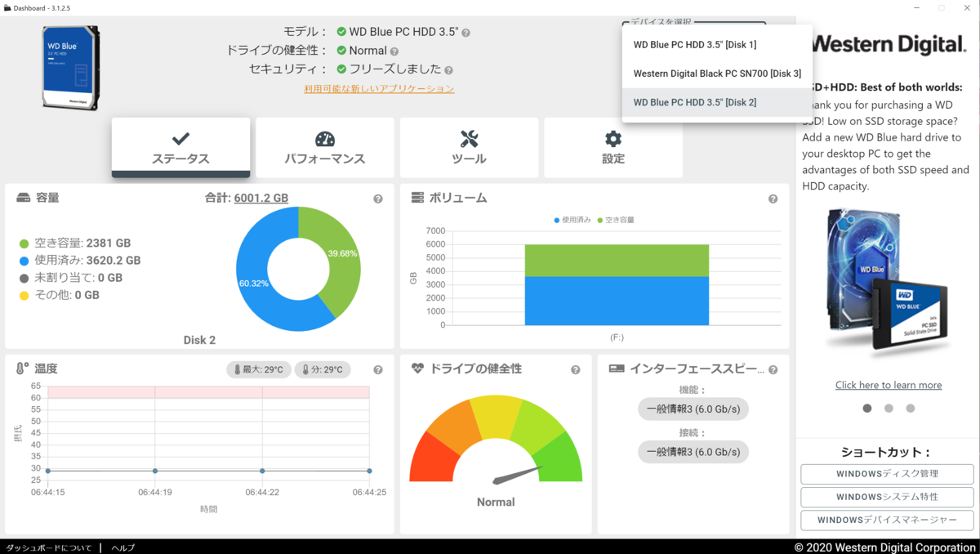Open the ステータス tab
Viewport: 980px width, 554px height.
[180, 148]
